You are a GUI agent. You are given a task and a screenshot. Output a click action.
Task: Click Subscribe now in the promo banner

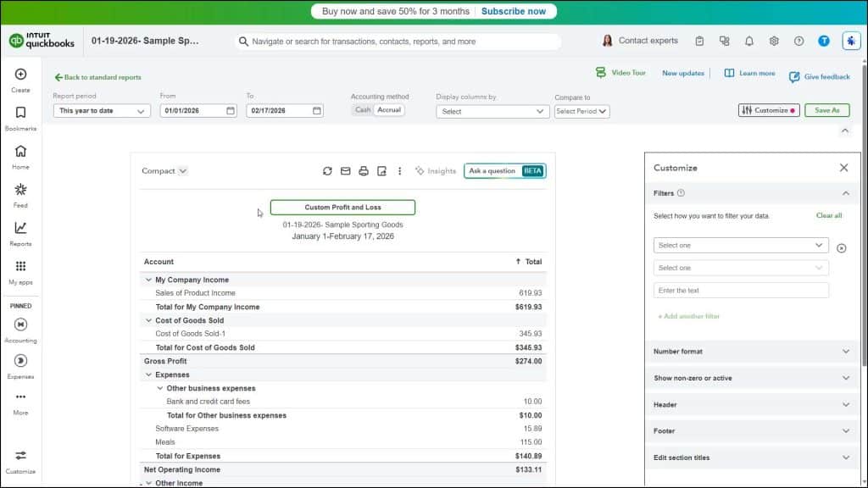[x=514, y=11]
